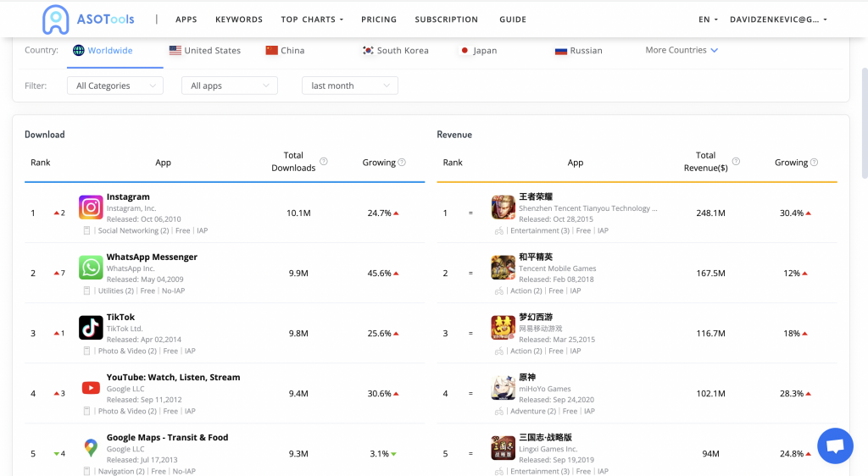Open the 梦幻西游 game icon
The width and height of the screenshot is (868, 476).
[504, 328]
